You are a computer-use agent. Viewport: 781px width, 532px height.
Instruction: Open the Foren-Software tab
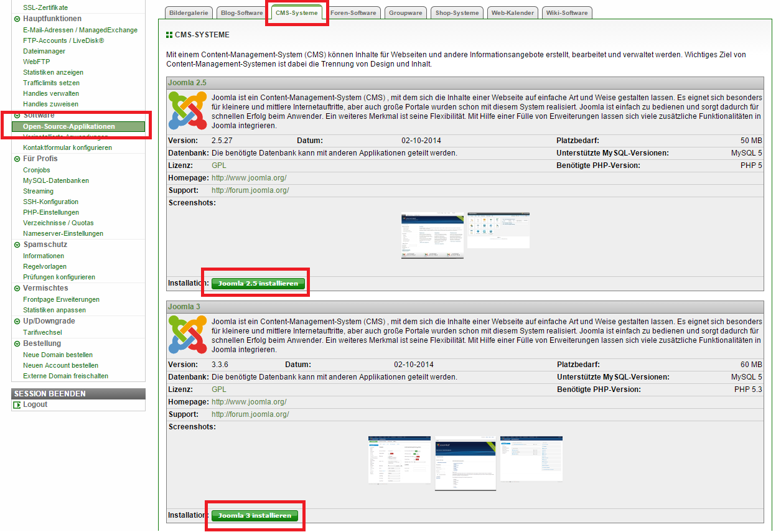click(353, 12)
